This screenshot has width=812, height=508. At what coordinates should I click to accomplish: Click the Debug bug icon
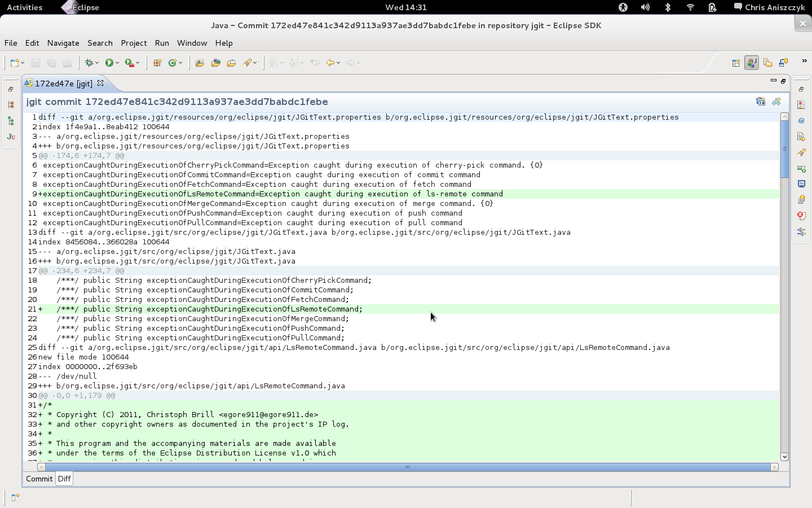(89, 63)
